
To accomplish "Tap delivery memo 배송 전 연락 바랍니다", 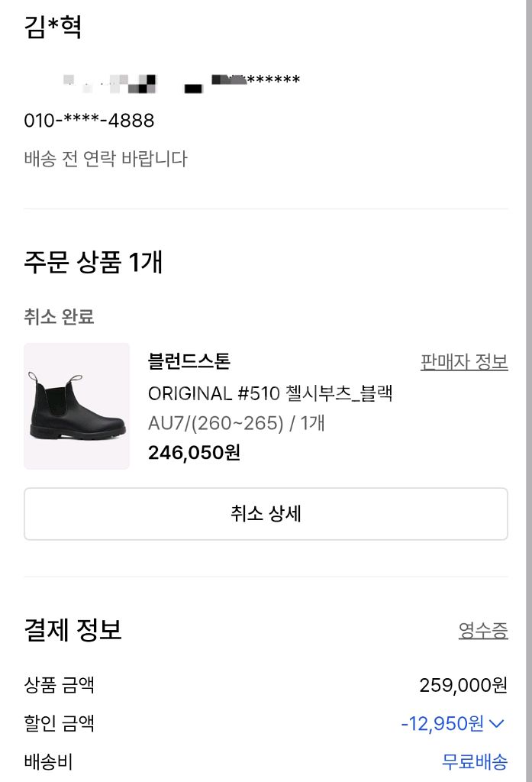I will click(105, 159).
